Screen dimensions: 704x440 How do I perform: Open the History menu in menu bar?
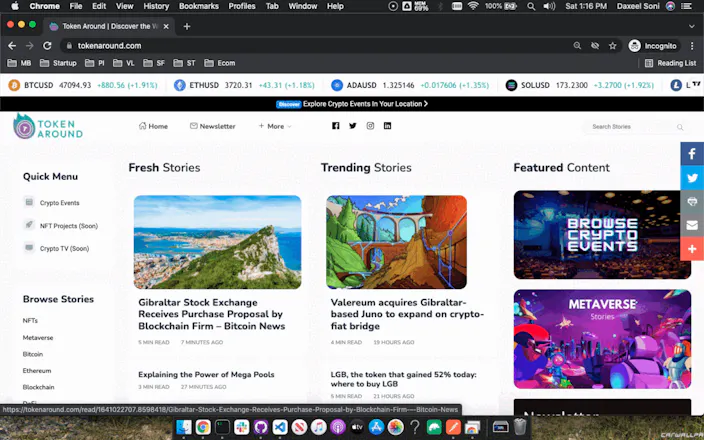(156, 6)
